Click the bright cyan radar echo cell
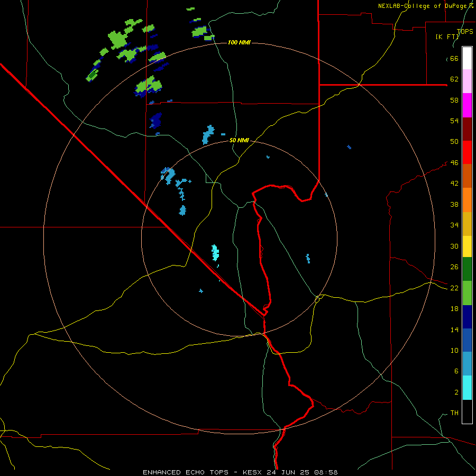Screen dimensions: 476x476 215,253
